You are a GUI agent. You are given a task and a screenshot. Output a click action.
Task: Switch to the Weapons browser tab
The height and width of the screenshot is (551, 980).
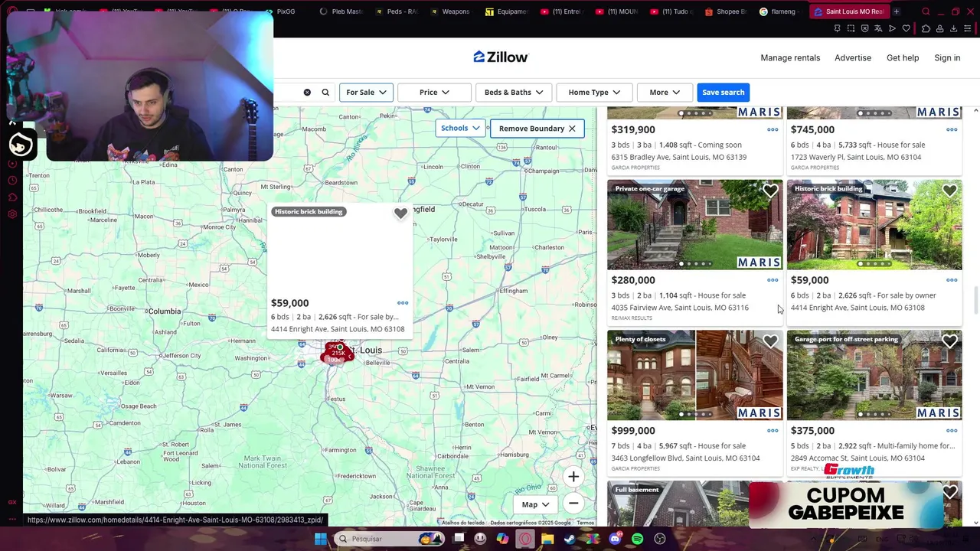452,11
